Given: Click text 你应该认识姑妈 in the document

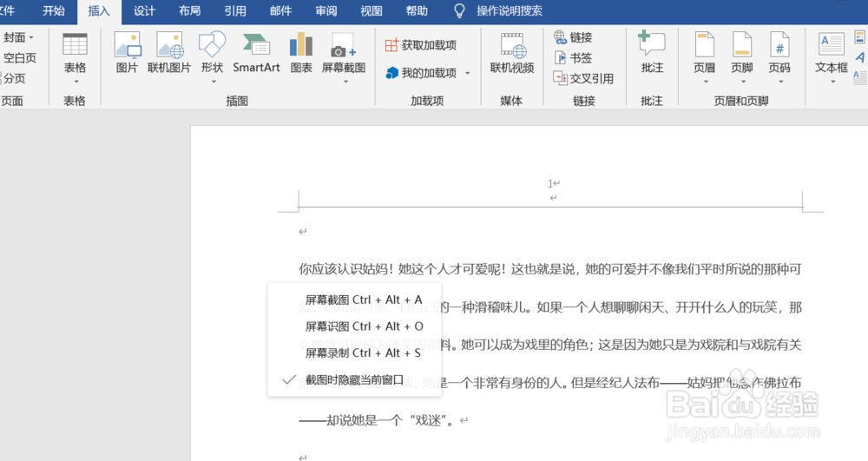Looking at the screenshot, I should (x=342, y=269).
